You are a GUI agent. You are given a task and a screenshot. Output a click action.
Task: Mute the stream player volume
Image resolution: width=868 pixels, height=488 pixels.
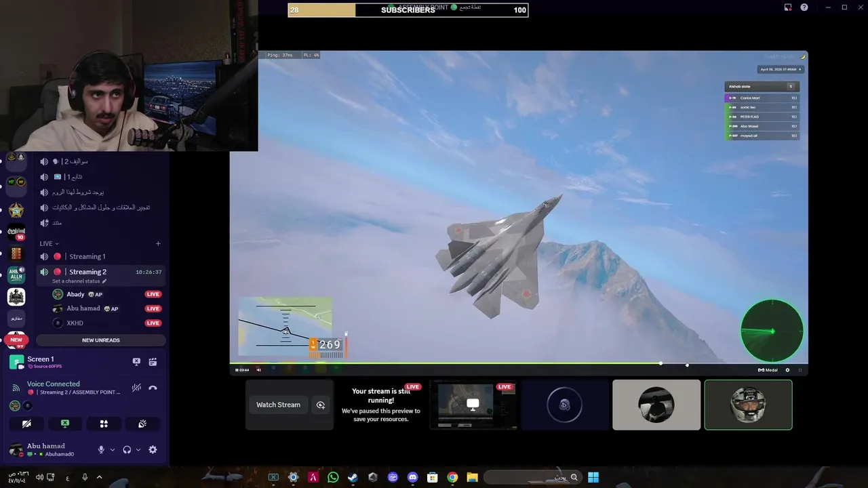pyautogui.click(x=258, y=370)
